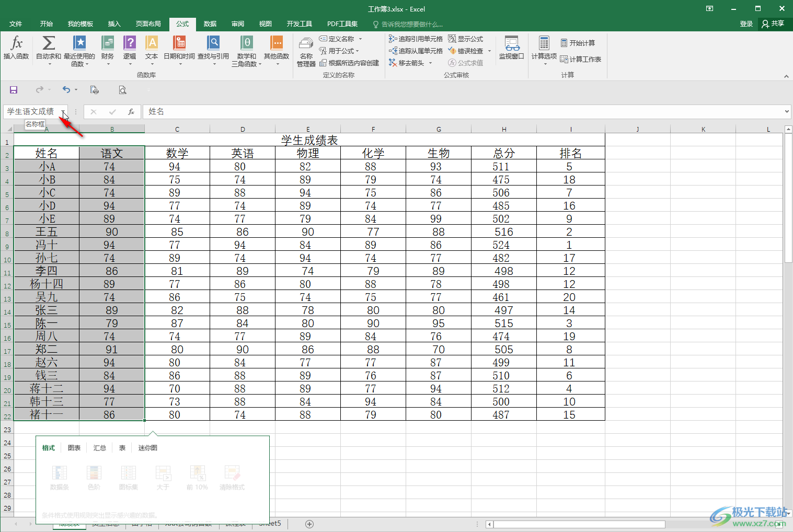Image resolution: width=793 pixels, height=532 pixels.
Task: Open Date & Time (日期和时间) functions
Action: coord(179,51)
